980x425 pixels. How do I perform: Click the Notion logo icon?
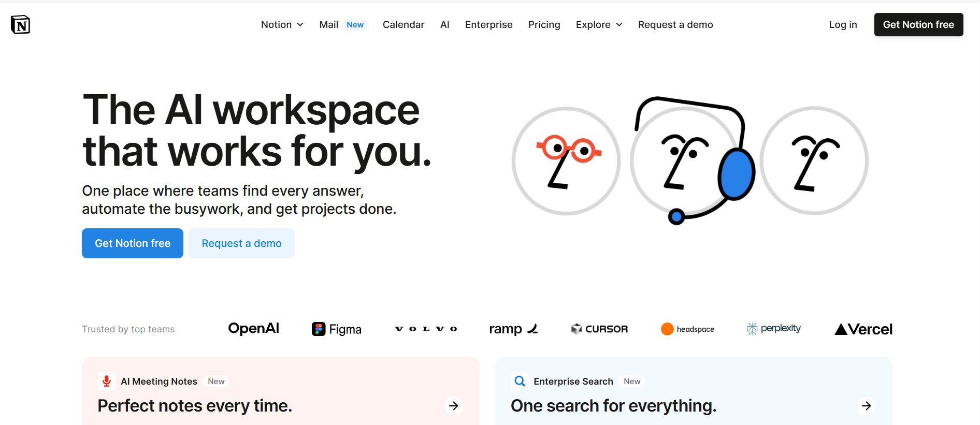[20, 24]
